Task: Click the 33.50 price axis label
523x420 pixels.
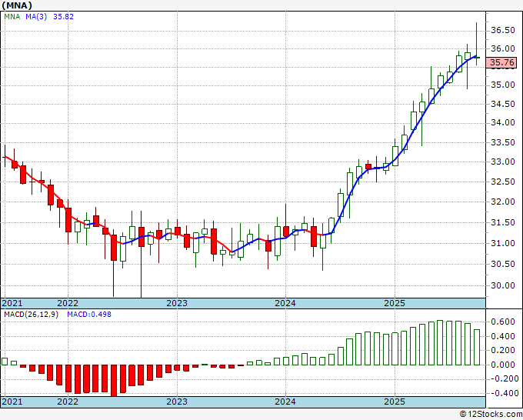Action: tap(503, 143)
